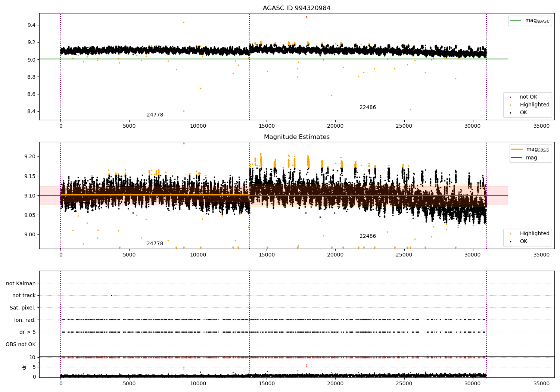Select the "not OK" legend entry
The width and height of the screenshot is (560, 392).
[528, 97]
